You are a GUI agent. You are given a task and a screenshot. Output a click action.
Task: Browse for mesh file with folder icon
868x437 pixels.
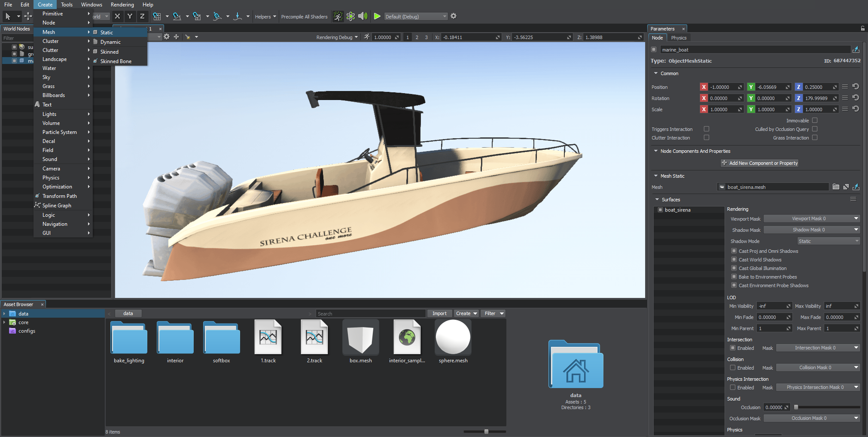[836, 187]
